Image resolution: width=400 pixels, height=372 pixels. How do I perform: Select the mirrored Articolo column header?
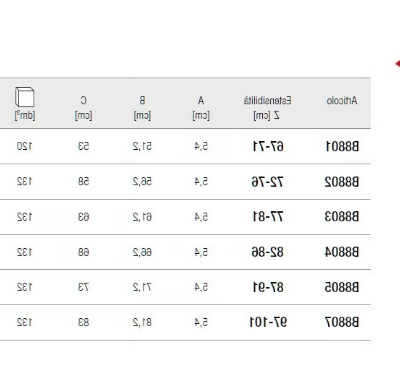click(x=342, y=100)
